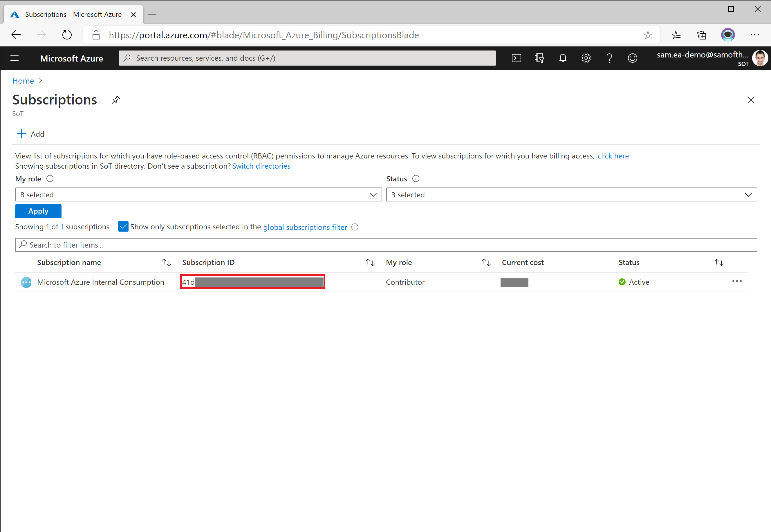
Task: Open the browser favorites list
Action: click(x=676, y=35)
